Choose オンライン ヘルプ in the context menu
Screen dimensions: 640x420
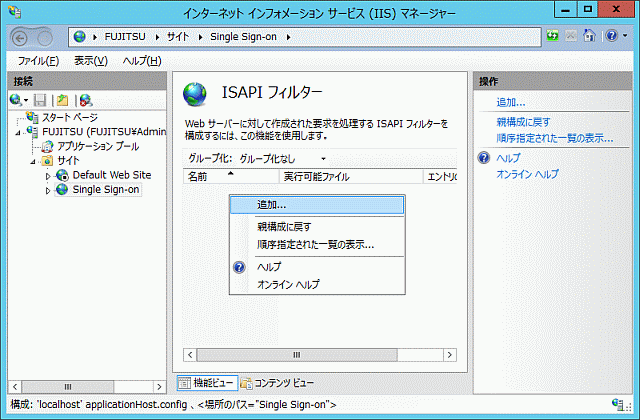click(317, 284)
